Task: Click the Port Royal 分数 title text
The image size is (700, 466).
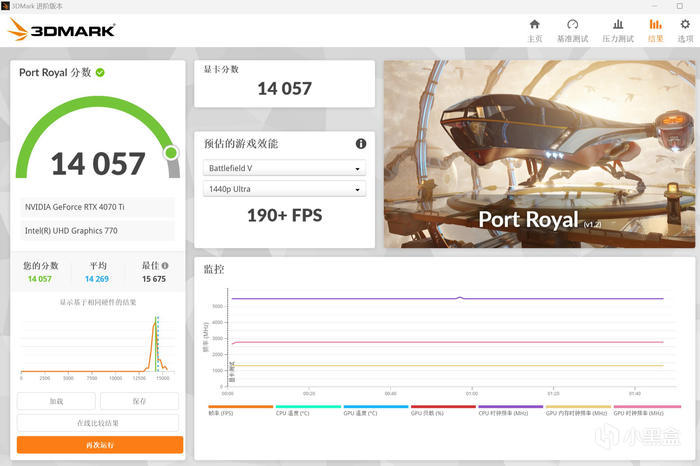Action: (55, 72)
